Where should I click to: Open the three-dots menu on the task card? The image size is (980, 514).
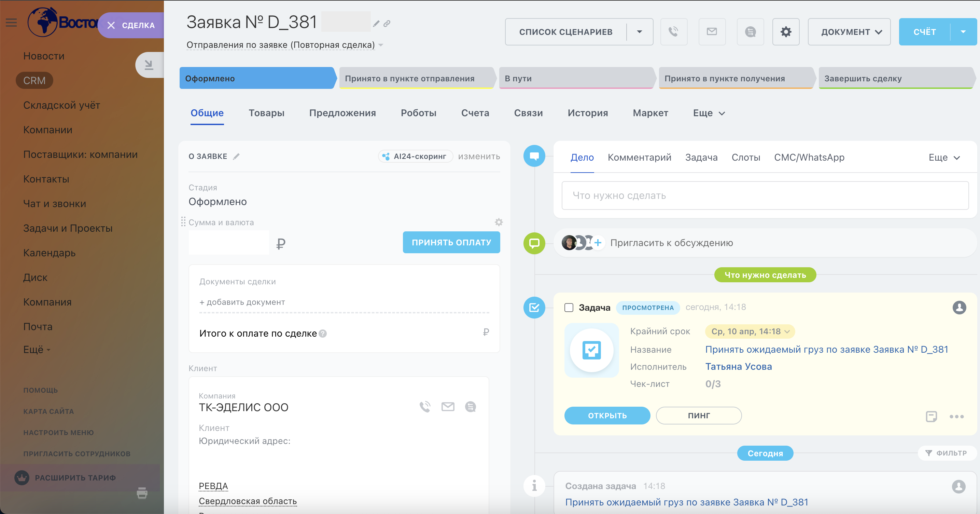pos(956,416)
